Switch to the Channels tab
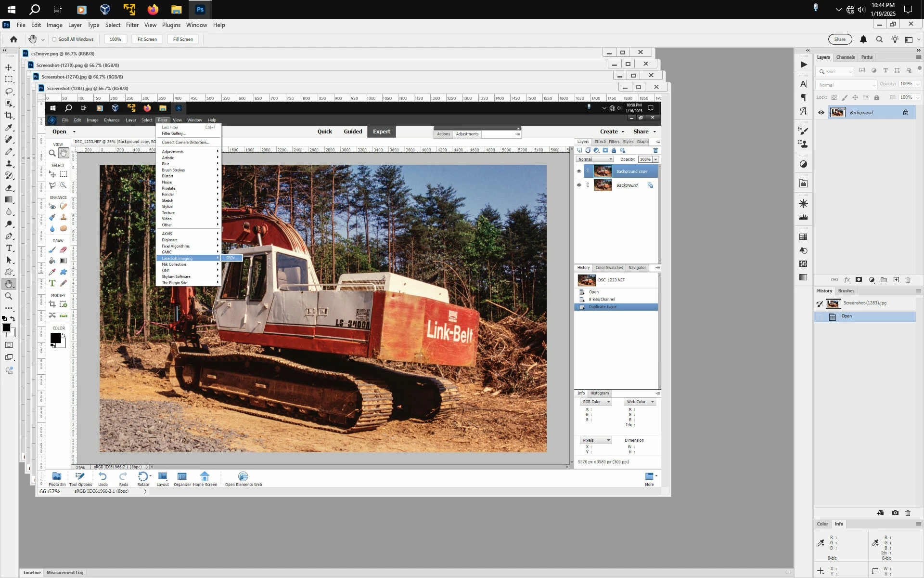Screen dimensions: 924x578 [x=845, y=57]
